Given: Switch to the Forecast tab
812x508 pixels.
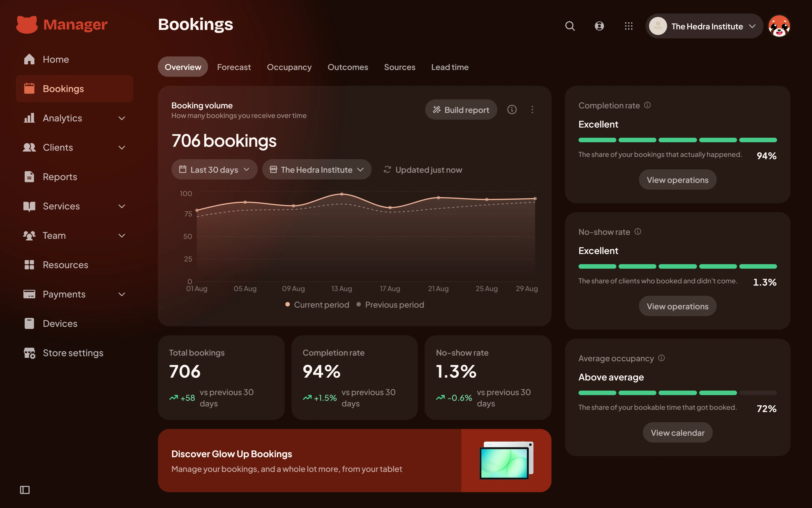Looking at the screenshot, I should (234, 67).
